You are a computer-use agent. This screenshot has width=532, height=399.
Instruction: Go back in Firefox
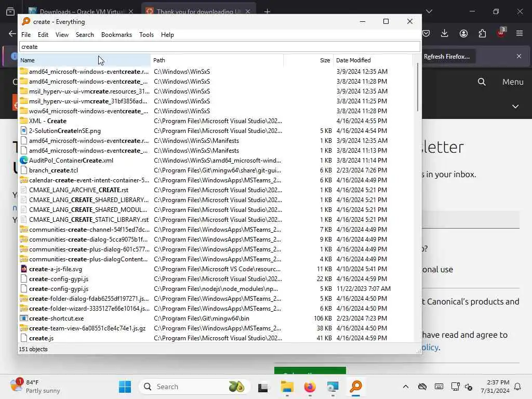tap(12, 33)
